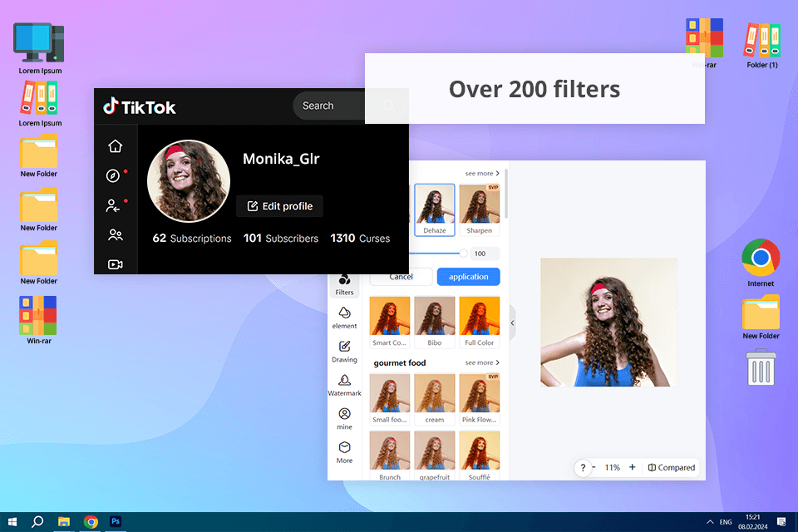Select the Sharpen filter thumbnail
798x532 pixels.
pos(480,209)
